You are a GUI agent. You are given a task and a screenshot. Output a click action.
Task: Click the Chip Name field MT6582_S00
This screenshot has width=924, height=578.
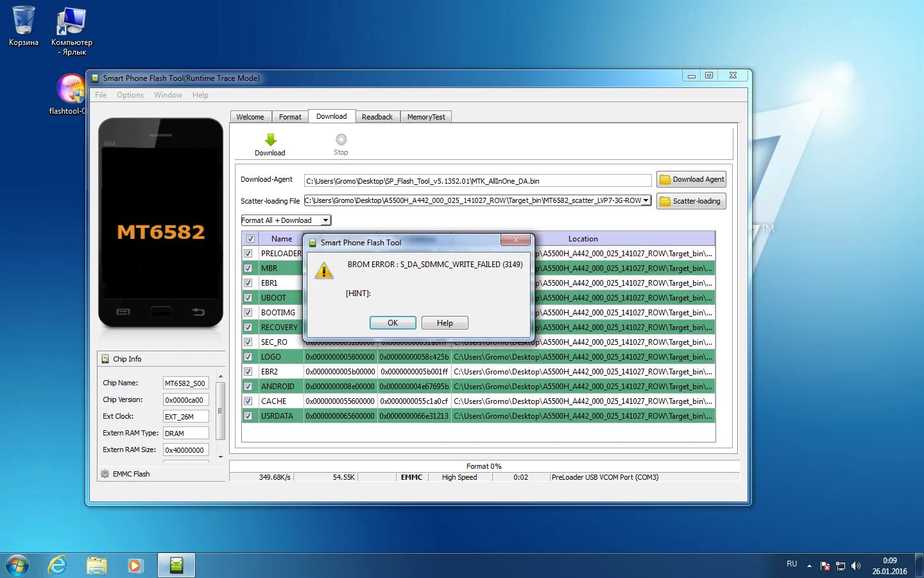click(x=185, y=383)
